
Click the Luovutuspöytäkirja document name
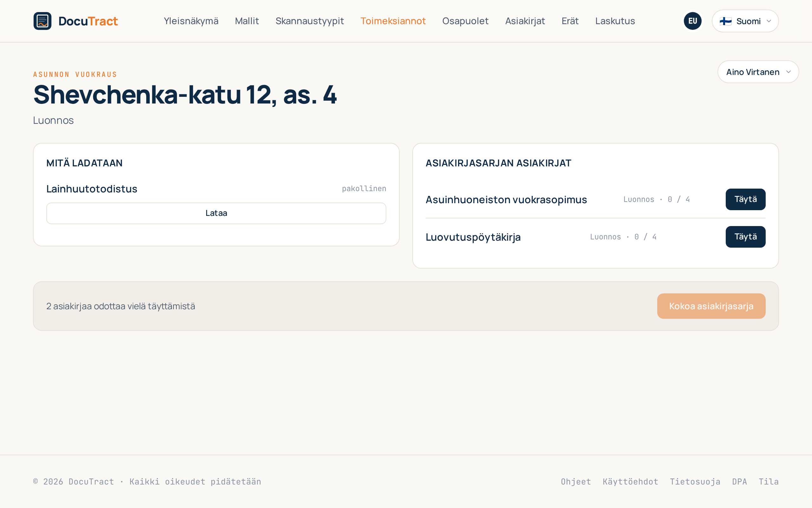click(x=473, y=237)
